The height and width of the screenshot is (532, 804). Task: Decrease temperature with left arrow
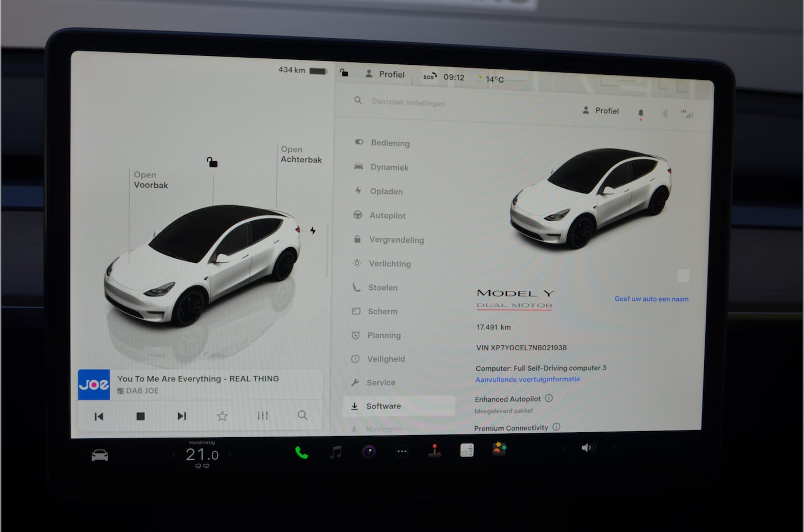tap(174, 454)
